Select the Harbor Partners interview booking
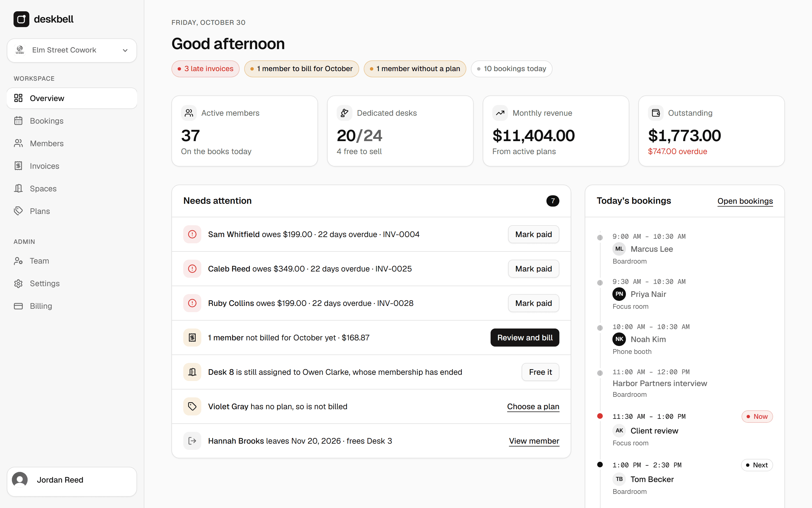The height and width of the screenshot is (508, 812). pyautogui.click(x=660, y=383)
